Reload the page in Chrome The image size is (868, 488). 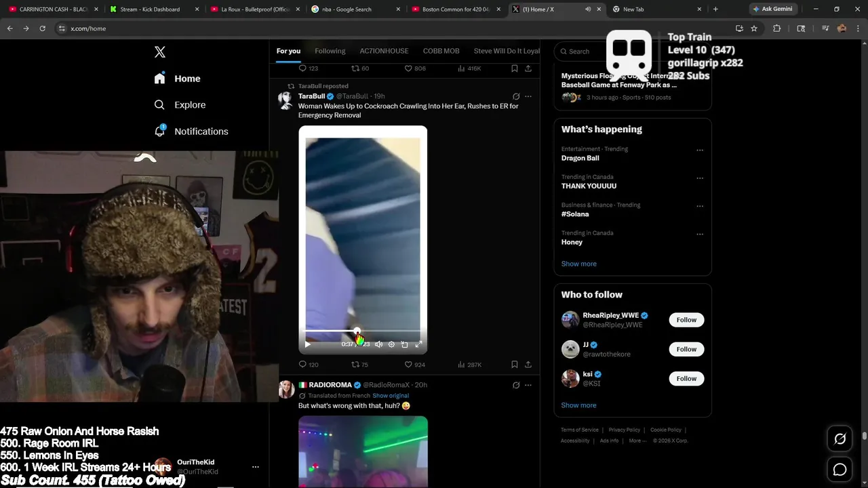(42, 28)
